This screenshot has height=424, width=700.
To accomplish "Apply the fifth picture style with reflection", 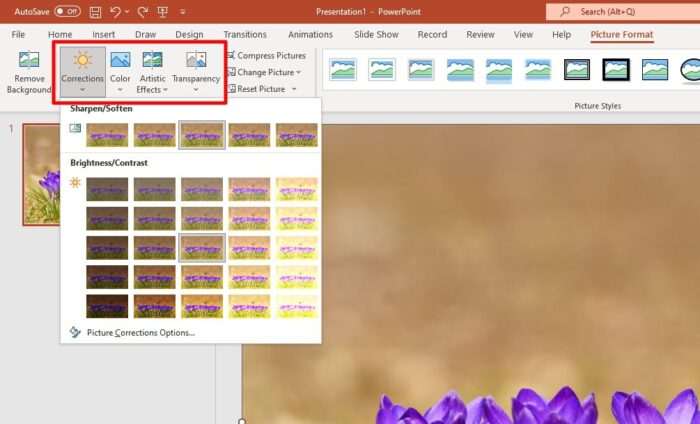I will pos(499,70).
